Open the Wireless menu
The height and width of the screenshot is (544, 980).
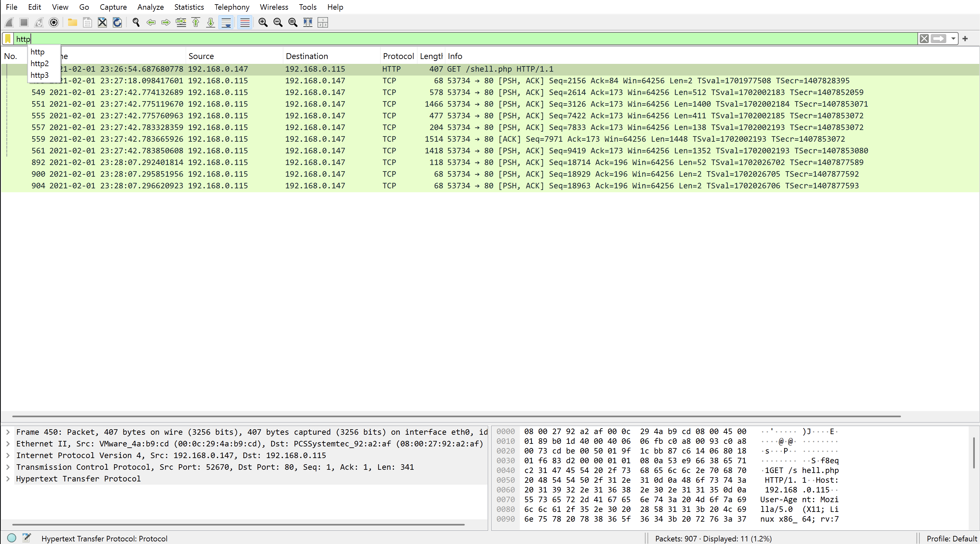[x=274, y=7]
